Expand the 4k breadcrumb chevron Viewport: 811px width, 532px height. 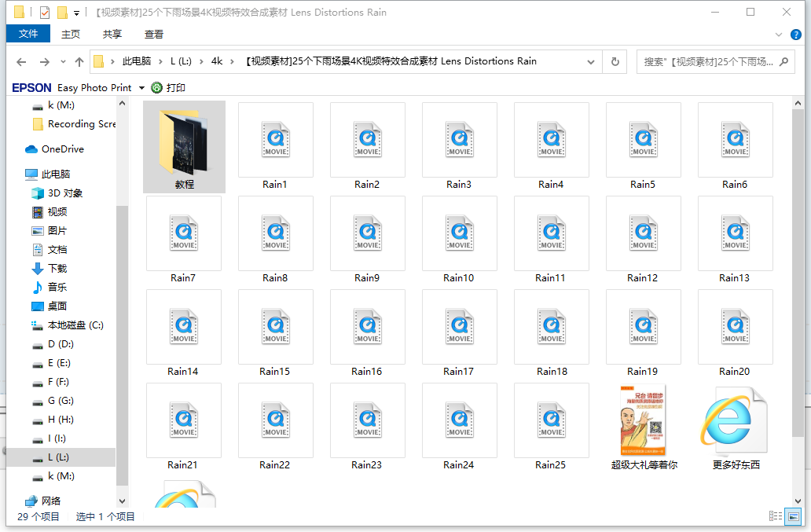click(233, 61)
